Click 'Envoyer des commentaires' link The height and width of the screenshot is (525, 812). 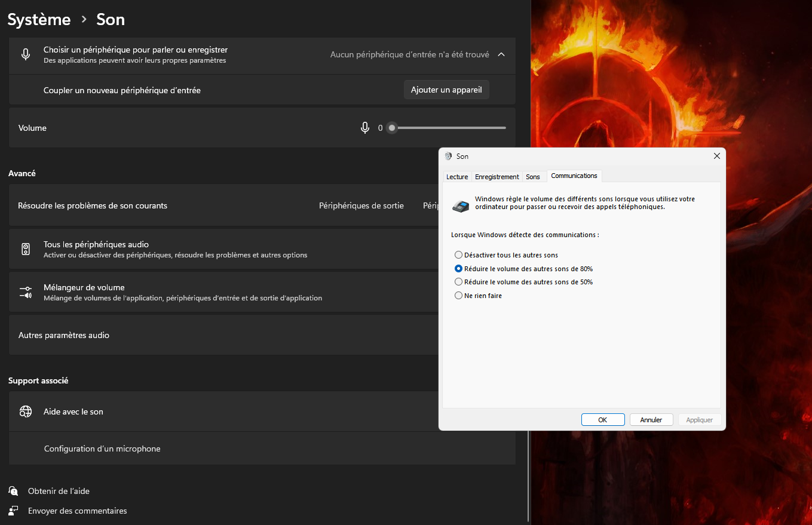(78, 511)
